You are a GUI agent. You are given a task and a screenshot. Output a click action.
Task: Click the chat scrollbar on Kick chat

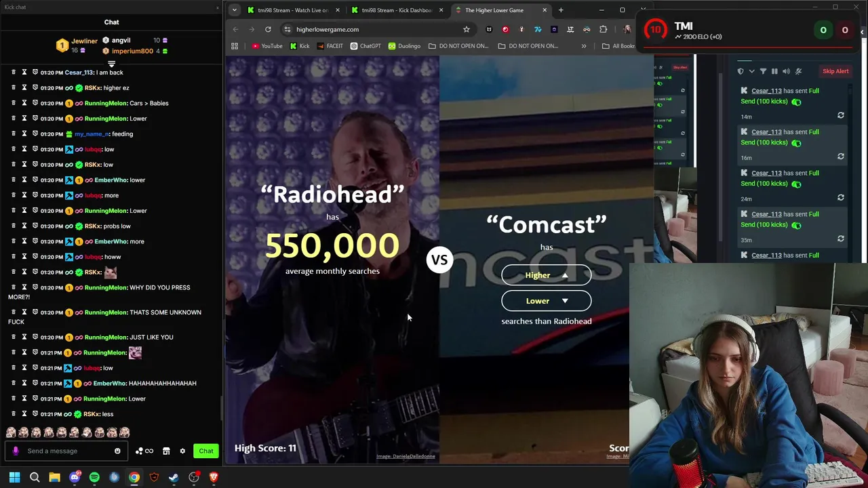[221, 407]
